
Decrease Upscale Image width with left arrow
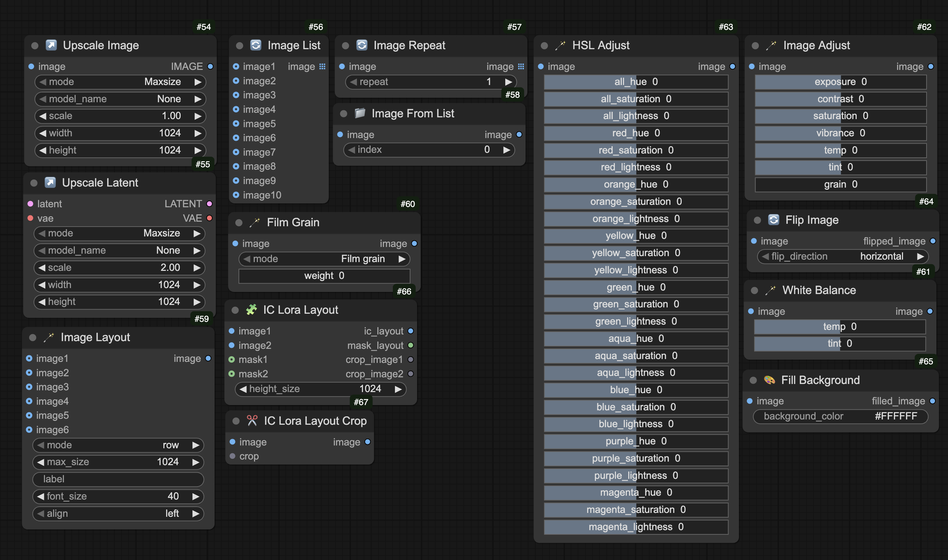pyautogui.click(x=43, y=133)
